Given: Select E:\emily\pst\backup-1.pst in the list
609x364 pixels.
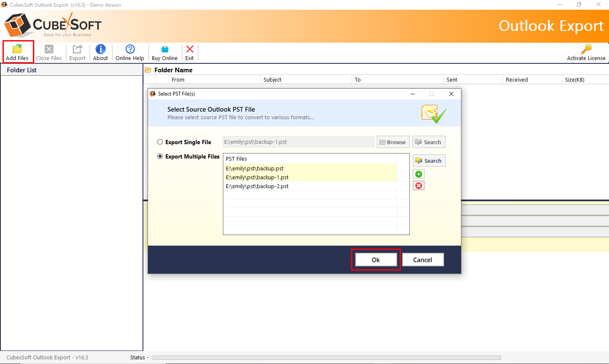Looking at the screenshot, I should point(310,177).
